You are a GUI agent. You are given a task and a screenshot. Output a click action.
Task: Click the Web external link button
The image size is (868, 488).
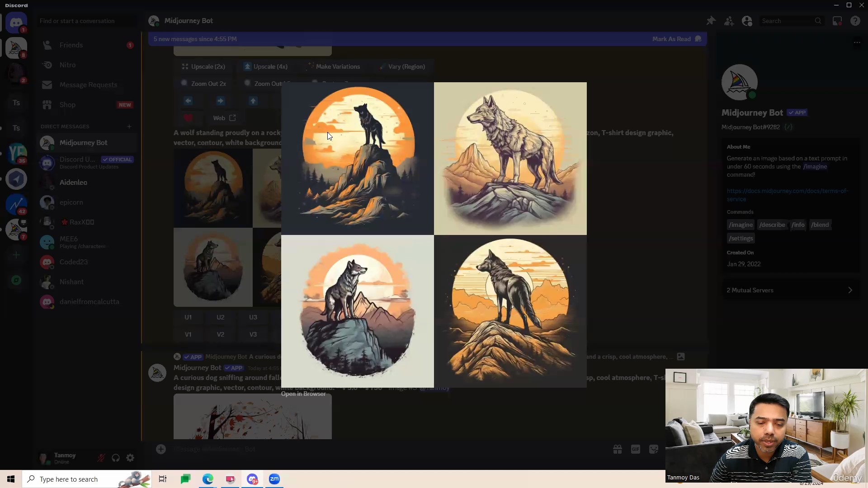[224, 118]
